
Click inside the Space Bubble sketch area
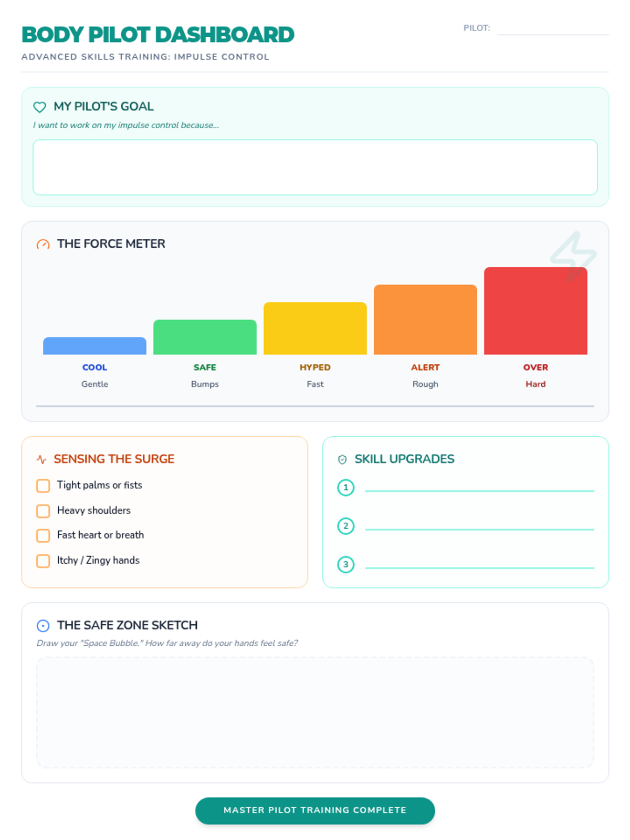315,712
